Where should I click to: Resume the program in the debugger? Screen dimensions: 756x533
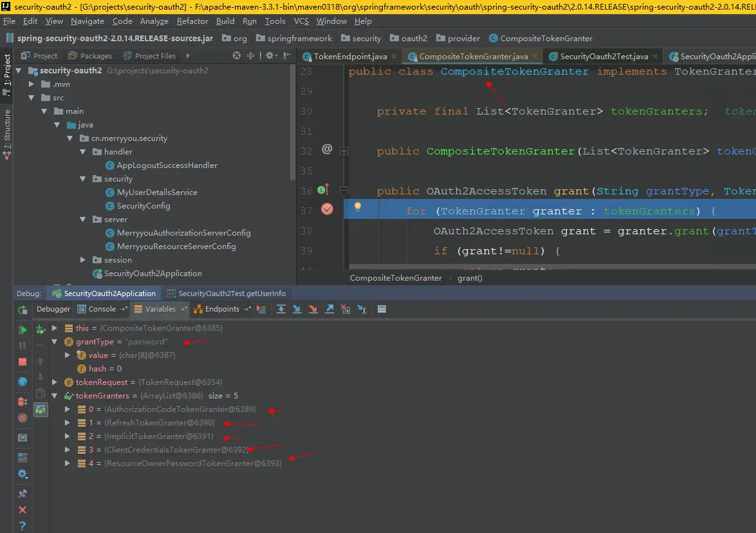[23, 330]
